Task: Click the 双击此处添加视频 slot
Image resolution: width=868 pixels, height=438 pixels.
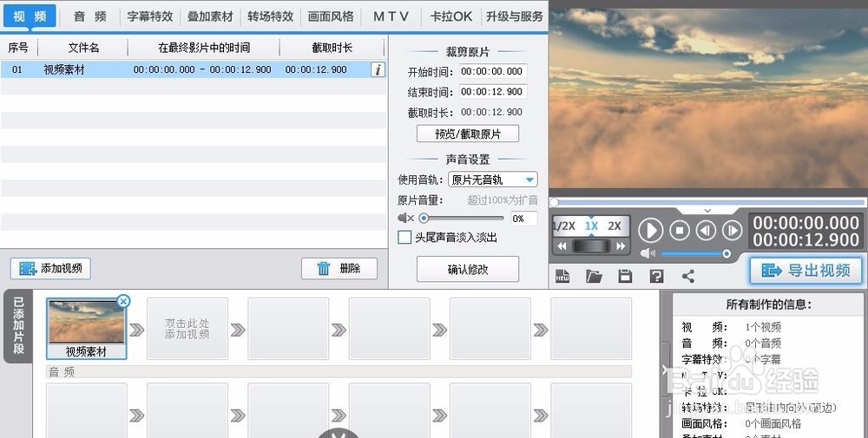Action: point(187,329)
